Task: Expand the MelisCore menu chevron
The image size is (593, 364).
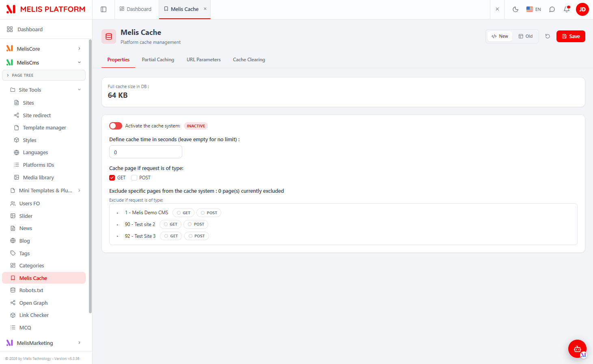Action: [79, 49]
